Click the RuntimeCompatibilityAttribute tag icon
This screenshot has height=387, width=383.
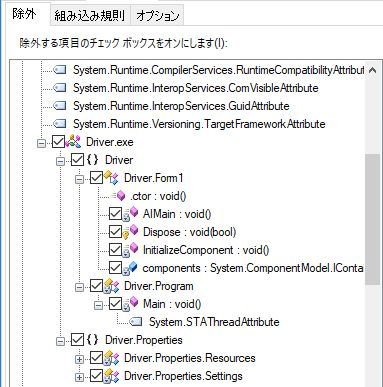(x=60, y=70)
